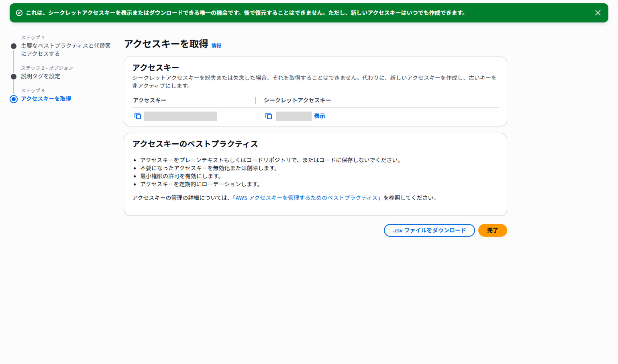
Task: Click the green banner success checkmark icon
Action: pos(19,13)
